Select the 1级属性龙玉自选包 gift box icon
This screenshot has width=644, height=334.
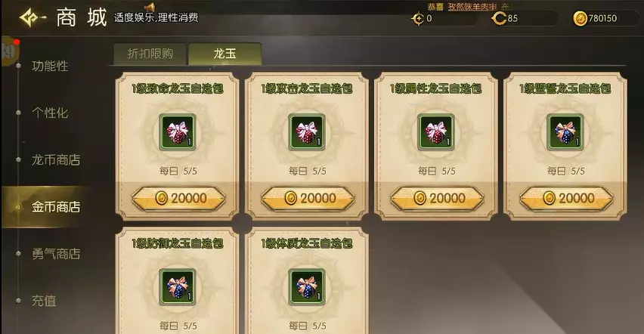pyautogui.click(x=436, y=132)
